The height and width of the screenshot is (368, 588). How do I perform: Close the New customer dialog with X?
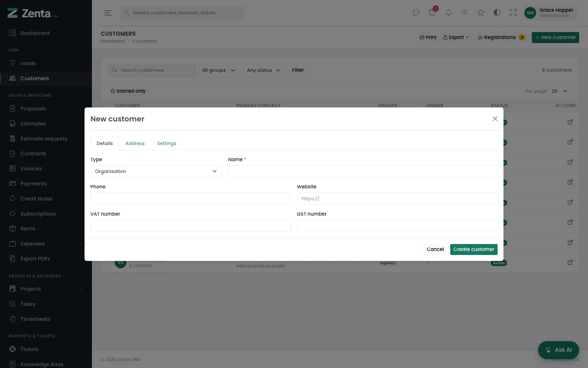tap(495, 119)
